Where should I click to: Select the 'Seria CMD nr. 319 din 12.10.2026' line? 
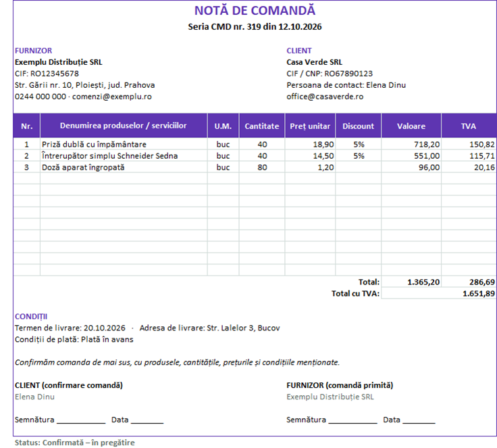pyautogui.click(x=255, y=26)
